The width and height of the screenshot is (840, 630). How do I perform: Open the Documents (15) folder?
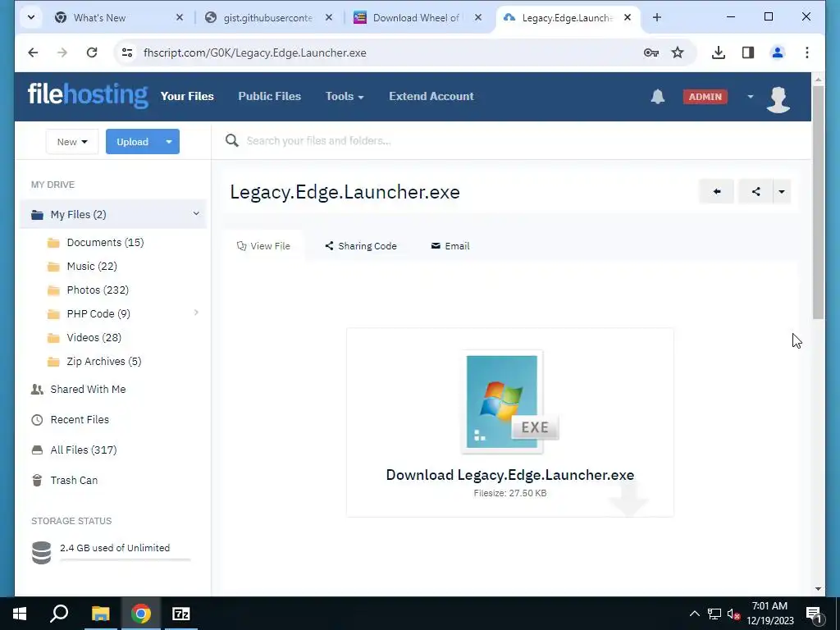[105, 242]
